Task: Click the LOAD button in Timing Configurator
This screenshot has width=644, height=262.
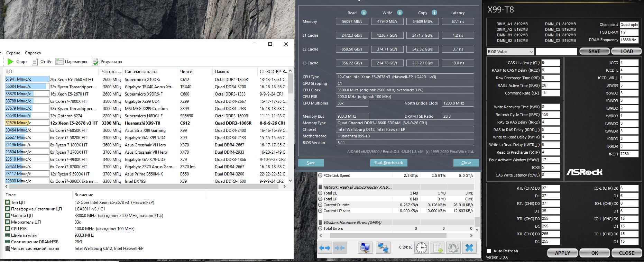Action: [626, 51]
